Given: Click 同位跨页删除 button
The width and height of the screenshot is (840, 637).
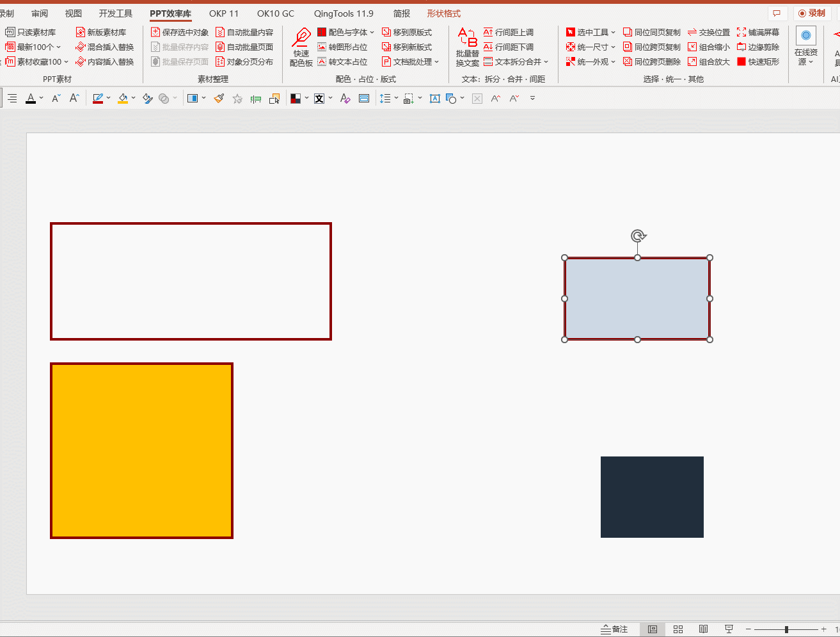Looking at the screenshot, I should click(652, 61).
